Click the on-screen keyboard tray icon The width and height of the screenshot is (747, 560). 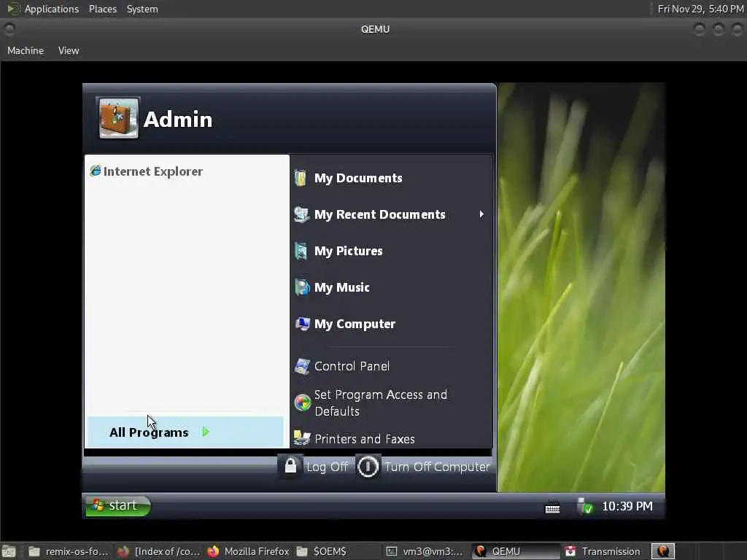pyautogui.click(x=552, y=507)
